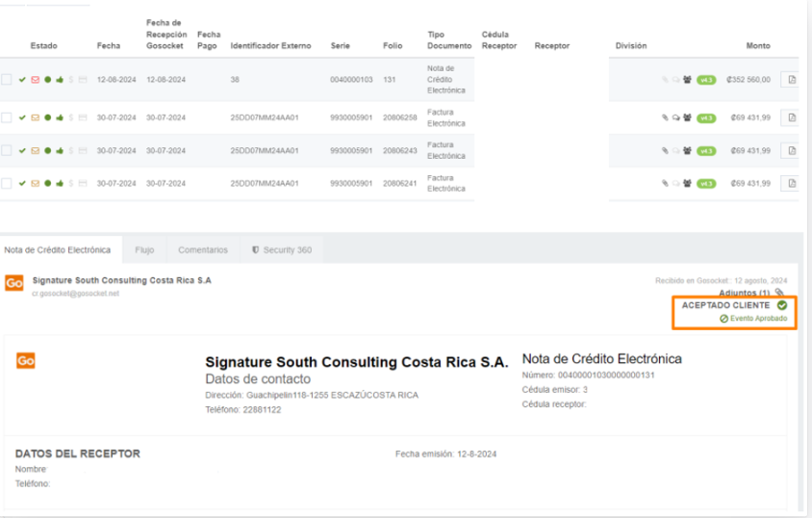Click the orange envelope icon in folio 20806241 row
This screenshot has width=812, height=518.
pyautogui.click(x=36, y=183)
